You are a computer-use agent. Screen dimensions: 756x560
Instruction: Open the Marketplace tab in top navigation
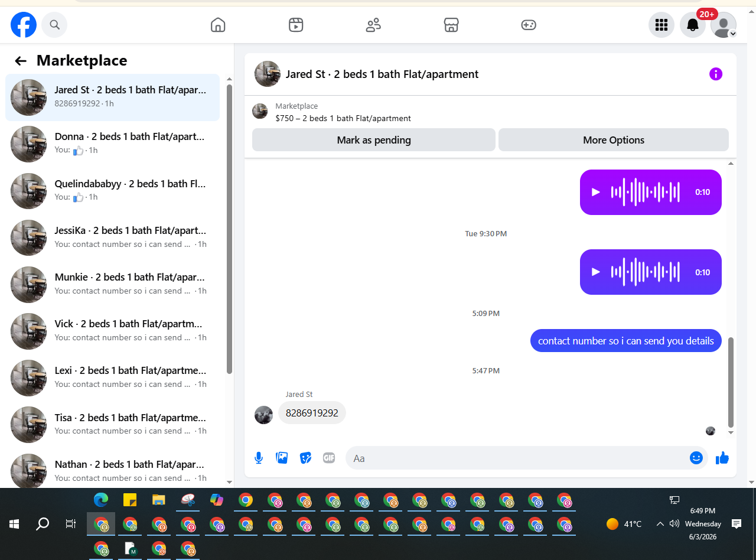click(451, 25)
